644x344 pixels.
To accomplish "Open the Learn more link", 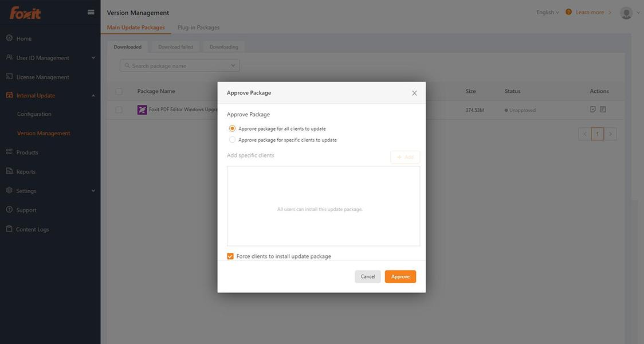I will click(x=590, y=13).
